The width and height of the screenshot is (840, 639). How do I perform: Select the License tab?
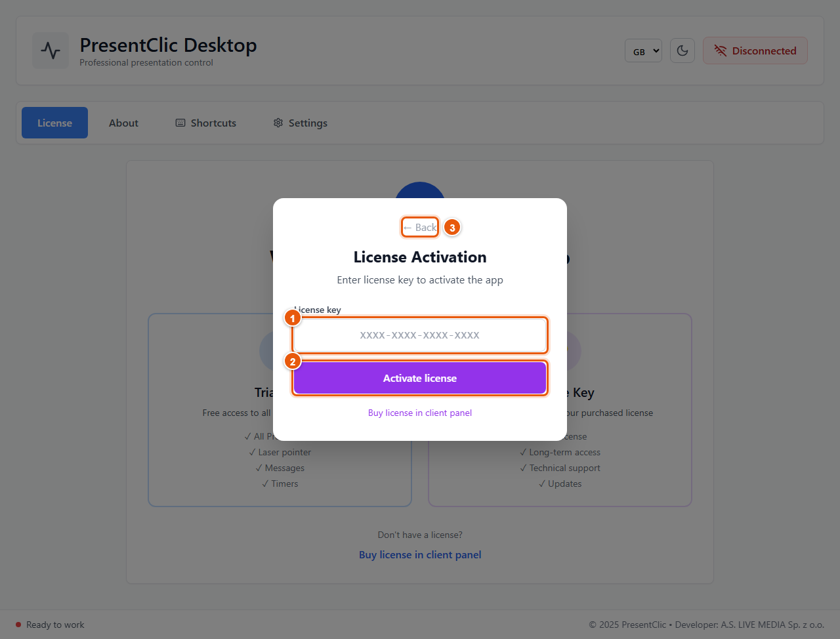coord(54,123)
